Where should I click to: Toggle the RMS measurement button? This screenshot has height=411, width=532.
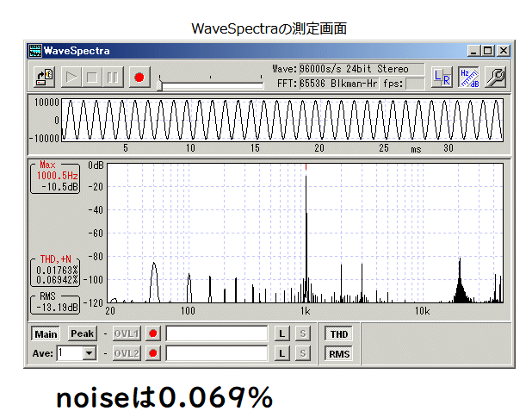[339, 354]
